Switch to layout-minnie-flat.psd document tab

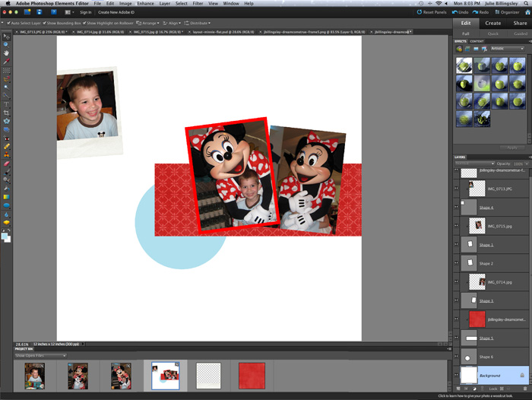click(223, 32)
